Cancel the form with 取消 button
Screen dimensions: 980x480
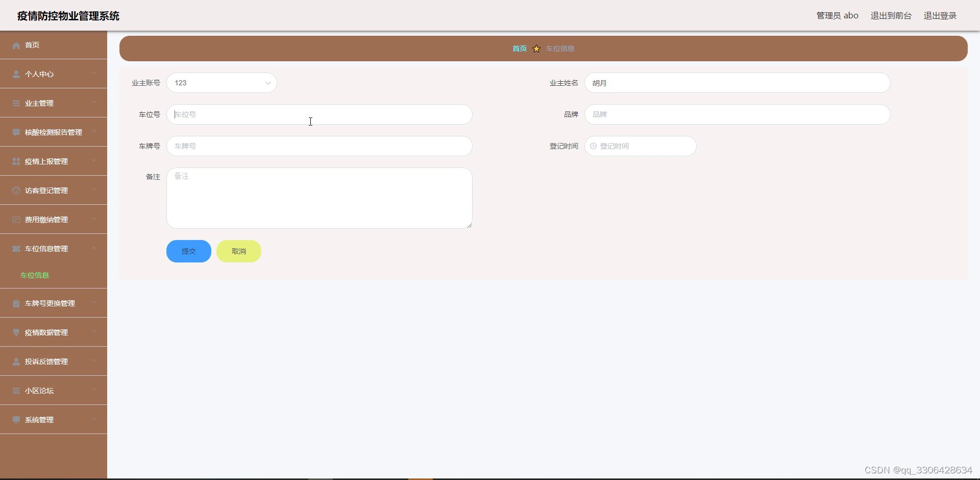point(239,252)
